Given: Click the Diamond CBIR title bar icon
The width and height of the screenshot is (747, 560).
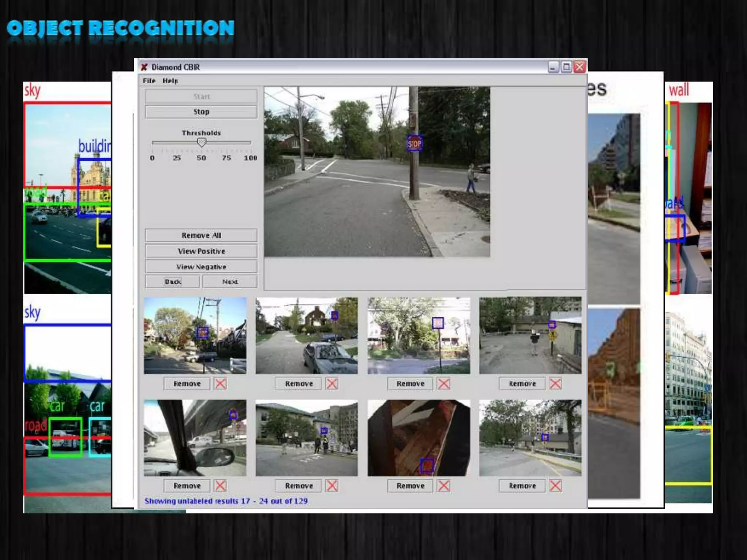Looking at the screenshot, I should (144, 67).
